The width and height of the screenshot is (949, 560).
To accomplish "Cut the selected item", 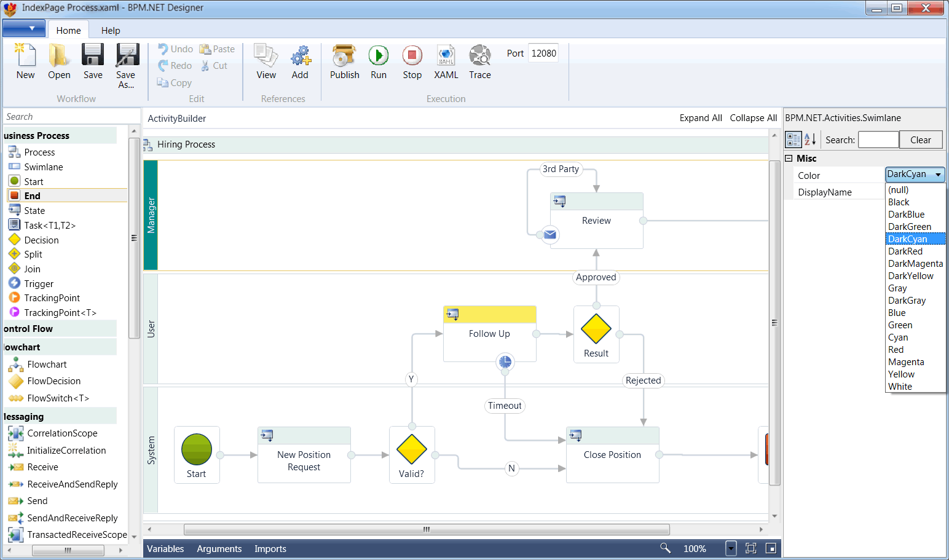I will pyautogui.click(x=214, y=66).
